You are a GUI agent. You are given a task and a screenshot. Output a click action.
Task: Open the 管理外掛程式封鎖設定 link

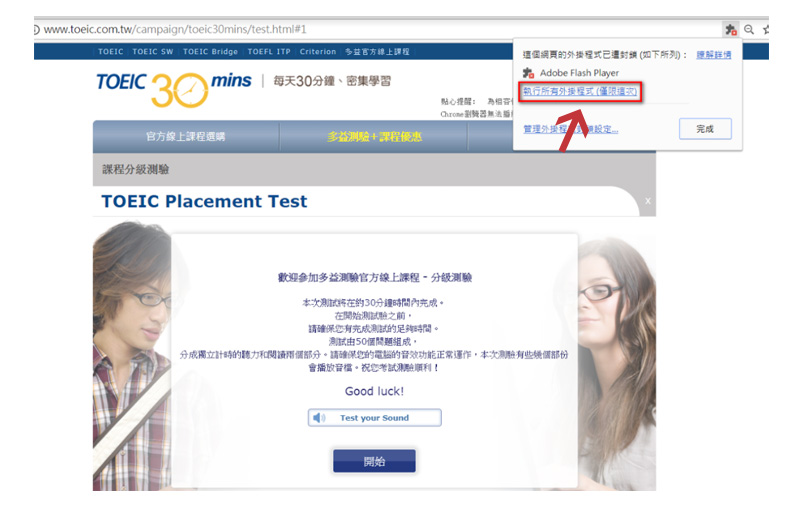pos(570,129)
